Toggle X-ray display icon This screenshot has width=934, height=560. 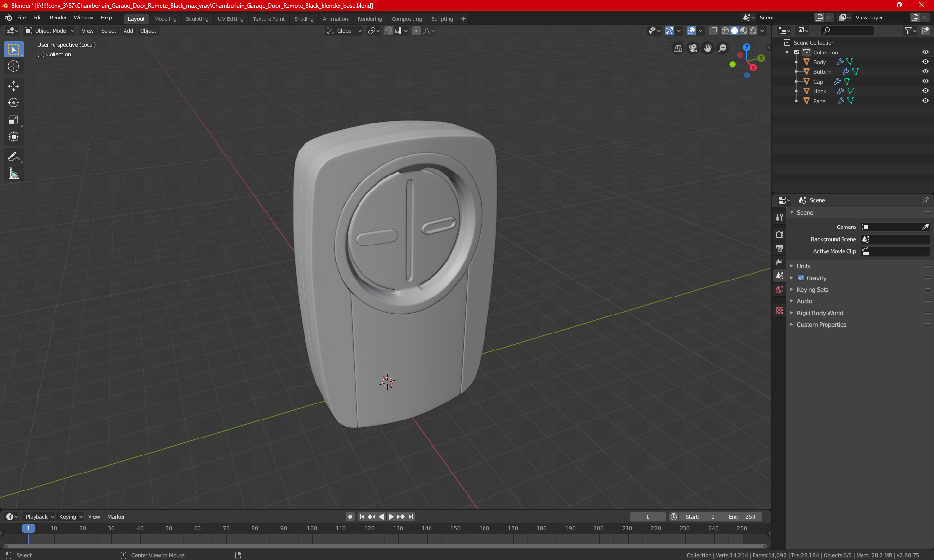tap(713, 31)
